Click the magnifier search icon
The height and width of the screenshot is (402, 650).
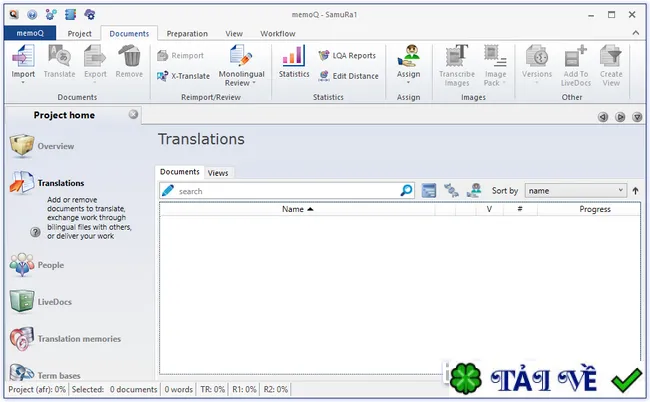406,190
